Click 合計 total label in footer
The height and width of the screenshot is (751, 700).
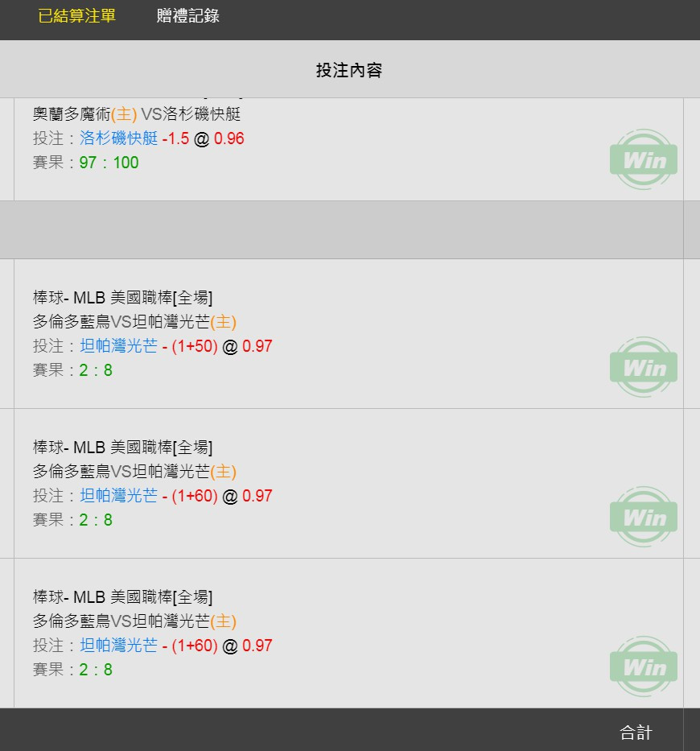click(x=636, y=732)
